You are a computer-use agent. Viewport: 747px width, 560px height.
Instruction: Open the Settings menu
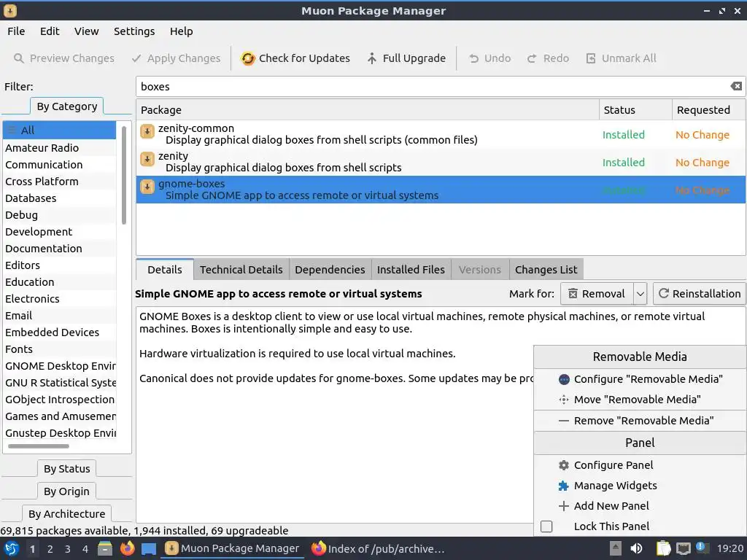click(134, 31)
